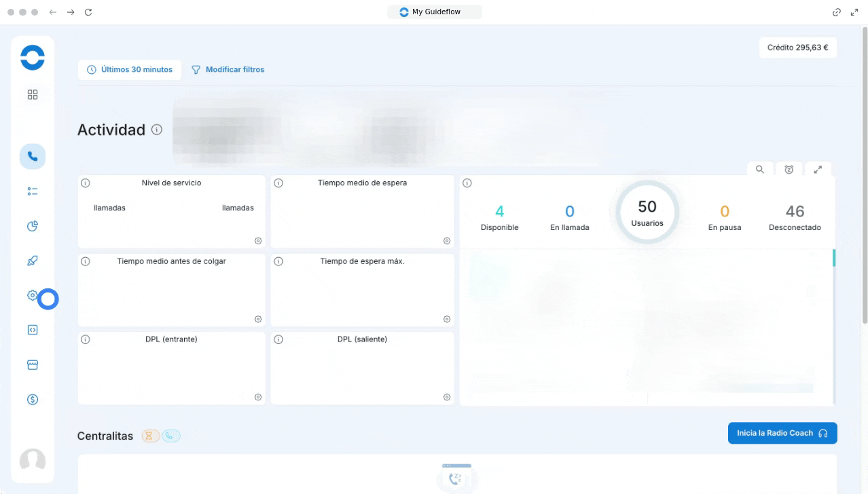The width and height of the screenshot is (868, 494).
Task: Open the dollar billing icon
Action: pyautogui.click(x=33, y=400)
